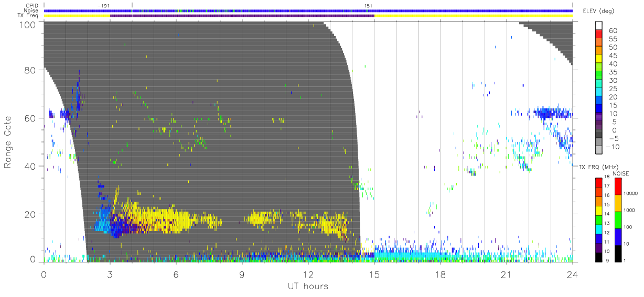Click the 12 tick on UT hours axis
This screenshot has height=297, width=644.
[308, 274]
